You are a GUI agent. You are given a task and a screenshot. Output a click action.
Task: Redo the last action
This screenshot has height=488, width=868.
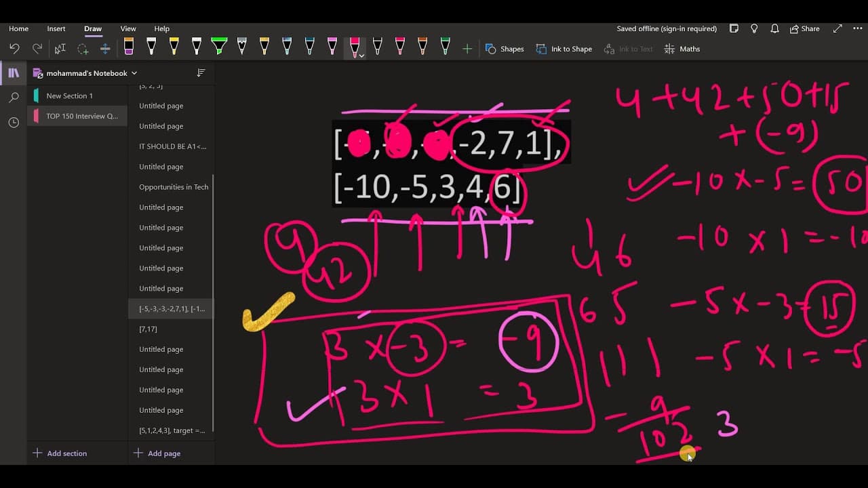pos(37,49)
